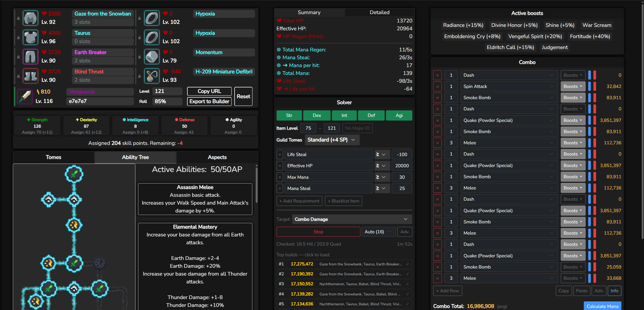The width and height of the screenshot is (644, 310).
Task: Switch to the Ability Tree tab
Action: point(135,157)
